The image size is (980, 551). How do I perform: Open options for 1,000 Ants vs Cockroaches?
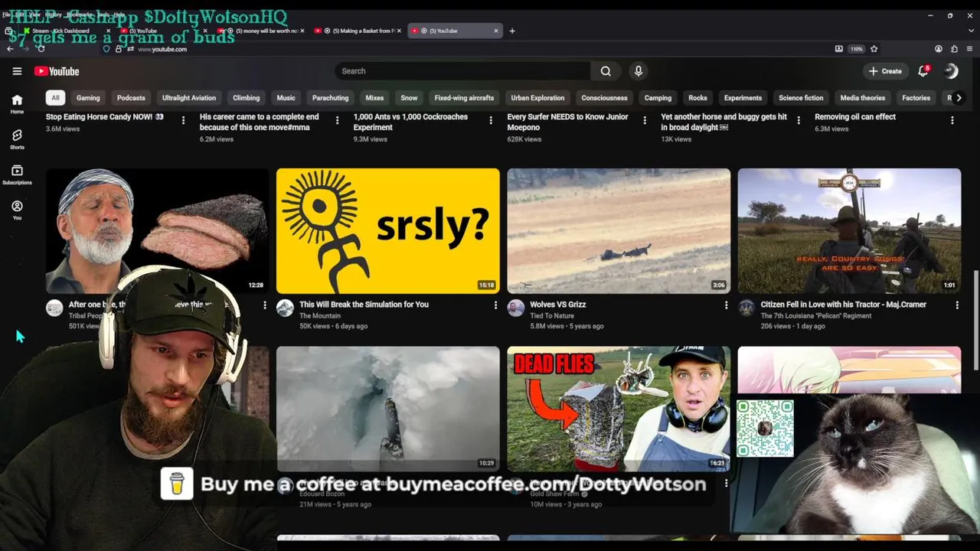(x=491, y=120)
